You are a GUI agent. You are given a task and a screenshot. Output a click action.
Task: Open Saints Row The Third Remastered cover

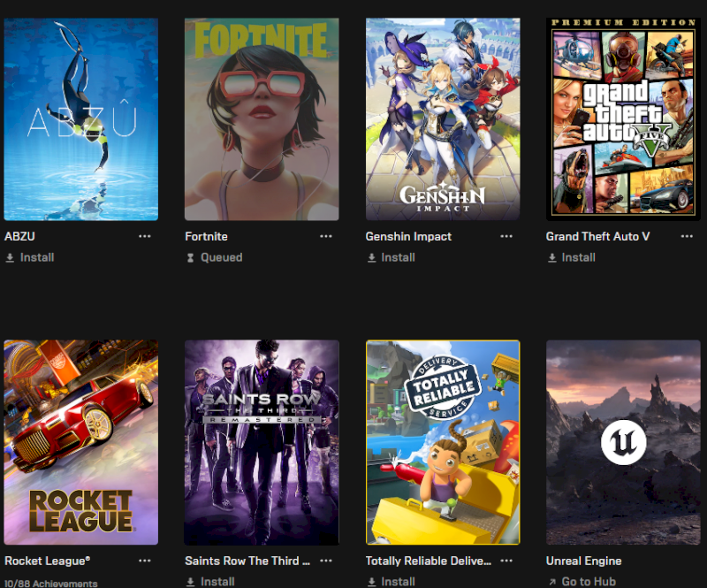262,442
